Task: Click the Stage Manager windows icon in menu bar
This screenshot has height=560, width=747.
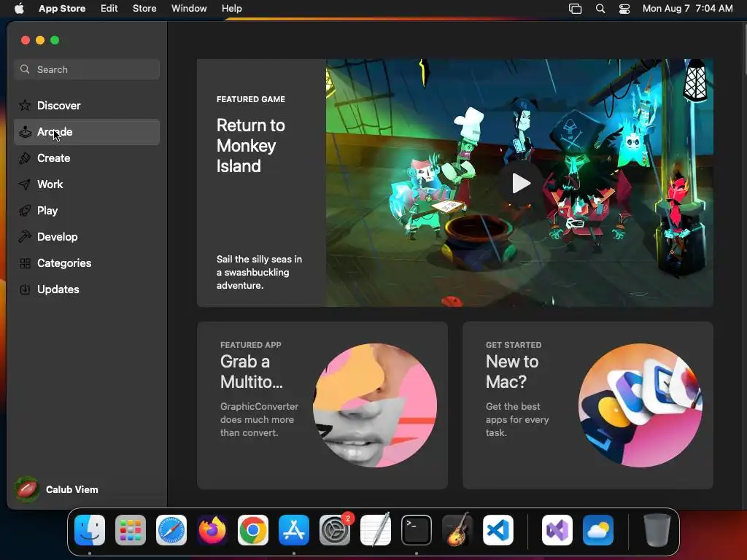Action: [576, 9]
